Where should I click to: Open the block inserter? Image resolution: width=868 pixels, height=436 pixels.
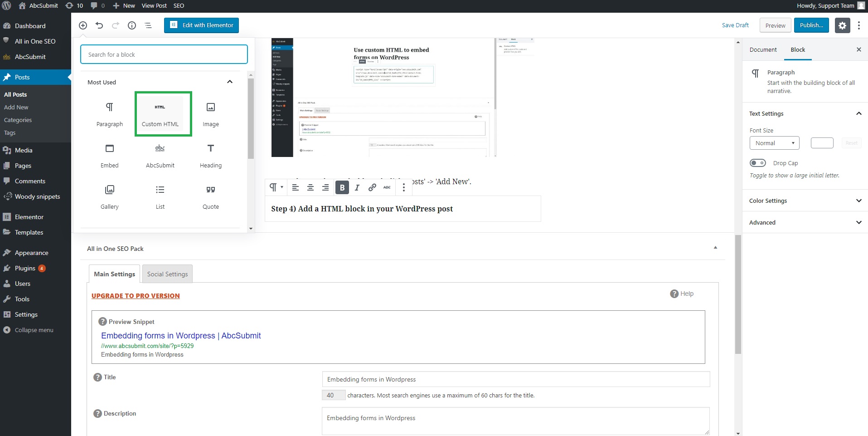[x=83, y=25]
